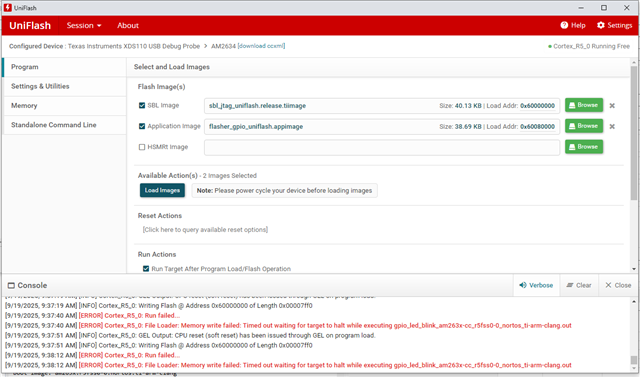Click the UniFlash logo title
The image size is (640, 377).
(x=30, y=25)
